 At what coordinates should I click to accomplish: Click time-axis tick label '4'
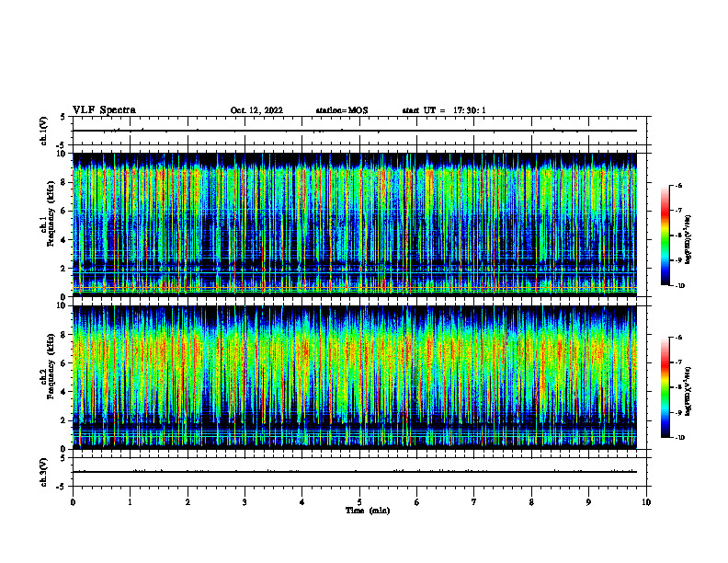pyautogui.click(x=302, y=502)
